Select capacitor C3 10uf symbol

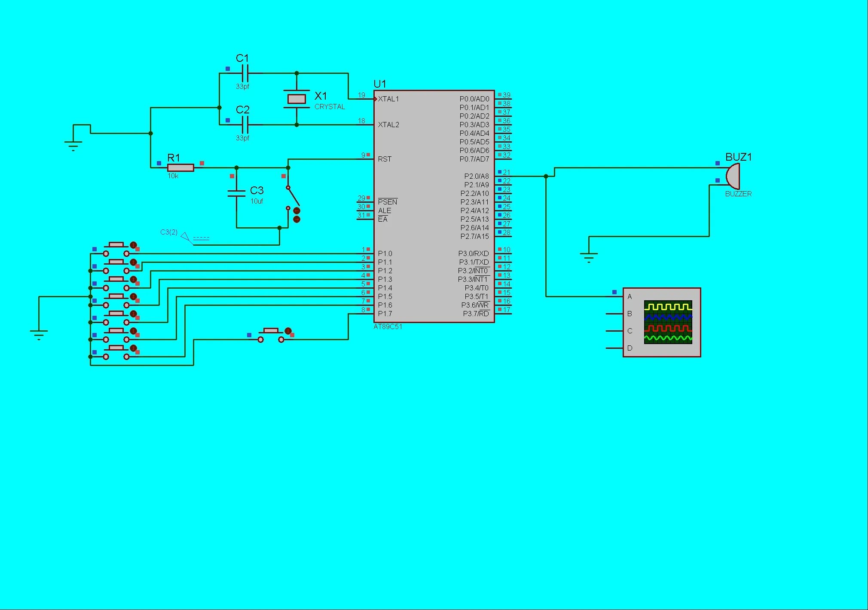tap(236, 193)
